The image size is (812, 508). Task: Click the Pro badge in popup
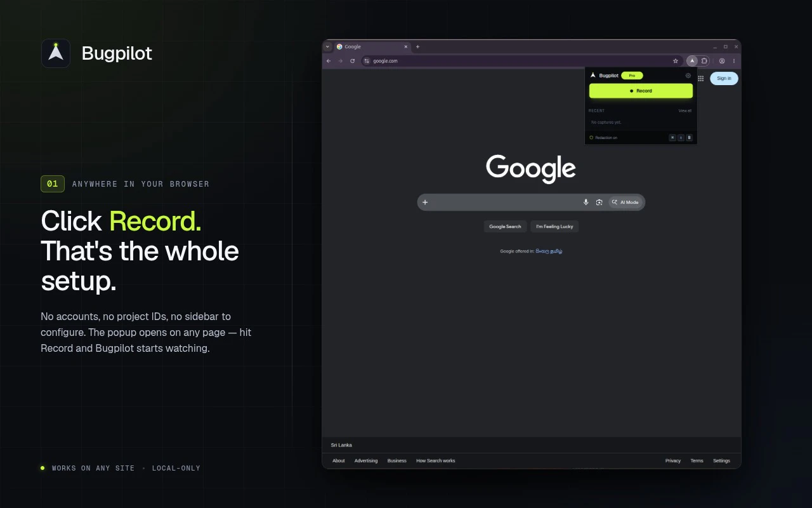click(x=632, y=76)
